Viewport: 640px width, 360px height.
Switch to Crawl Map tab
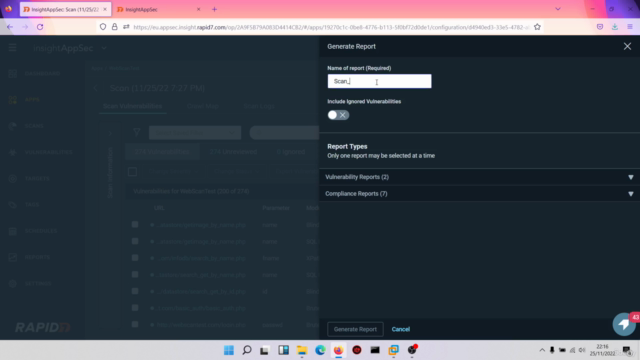[x=203, y=106]
